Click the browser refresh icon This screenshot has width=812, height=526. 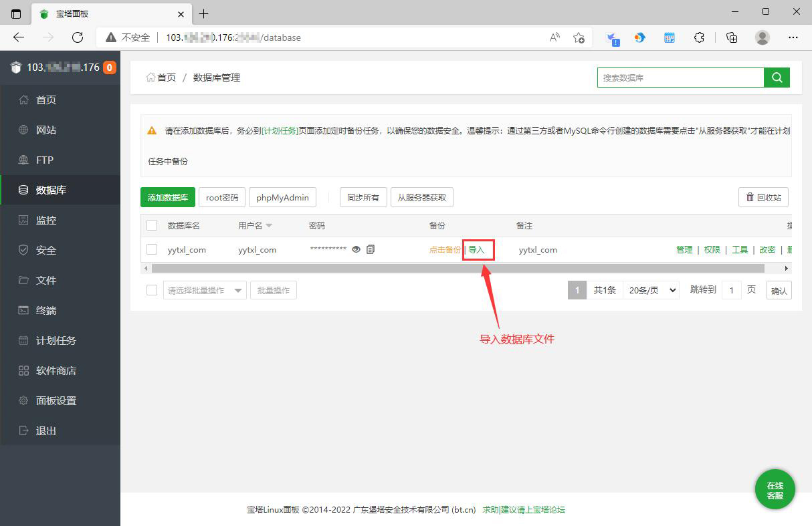78,37
